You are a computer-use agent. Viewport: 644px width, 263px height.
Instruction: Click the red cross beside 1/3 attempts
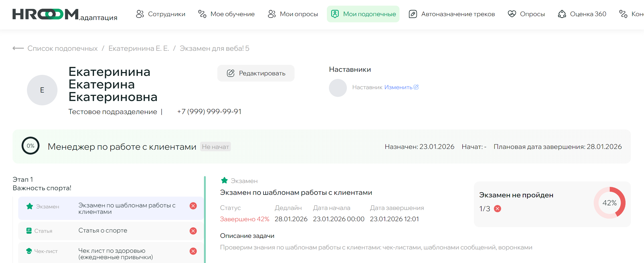(x=497, y=209)
